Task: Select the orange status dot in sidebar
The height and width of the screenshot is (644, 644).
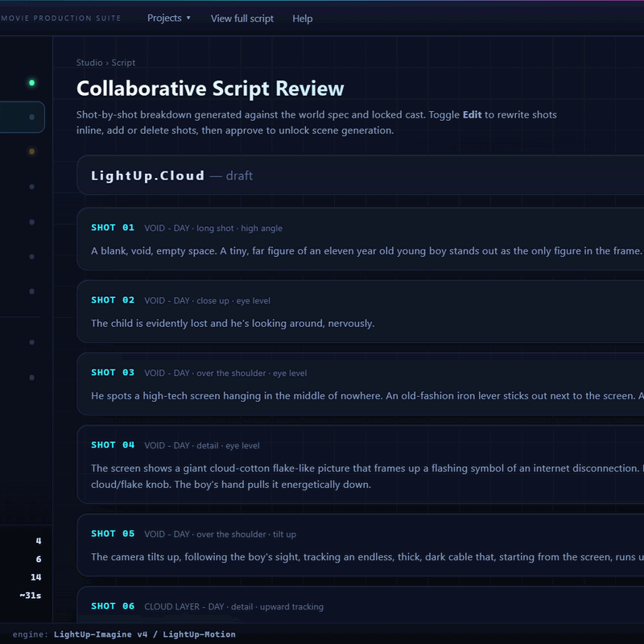Action: (x=31, y=151)
